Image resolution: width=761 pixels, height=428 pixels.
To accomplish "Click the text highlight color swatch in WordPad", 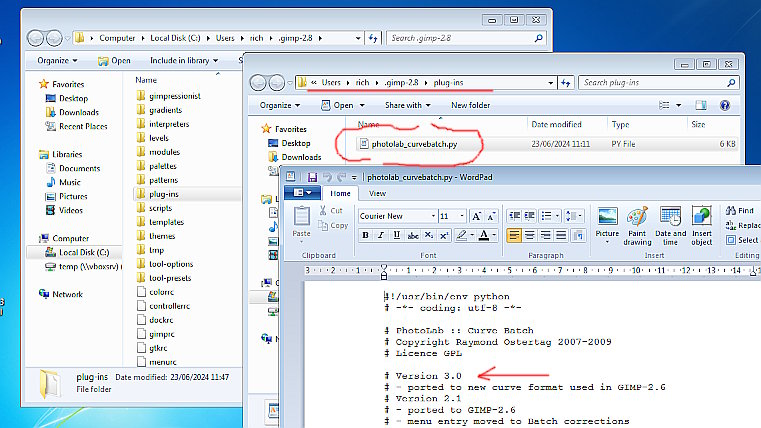I will pos(462,235).
